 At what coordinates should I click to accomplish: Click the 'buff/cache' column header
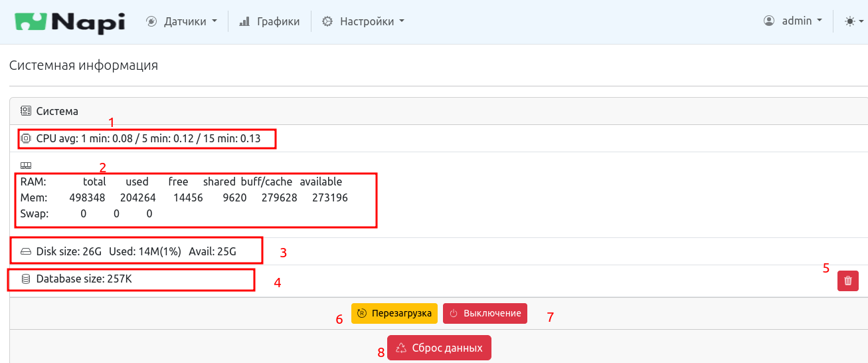[267, 181]
